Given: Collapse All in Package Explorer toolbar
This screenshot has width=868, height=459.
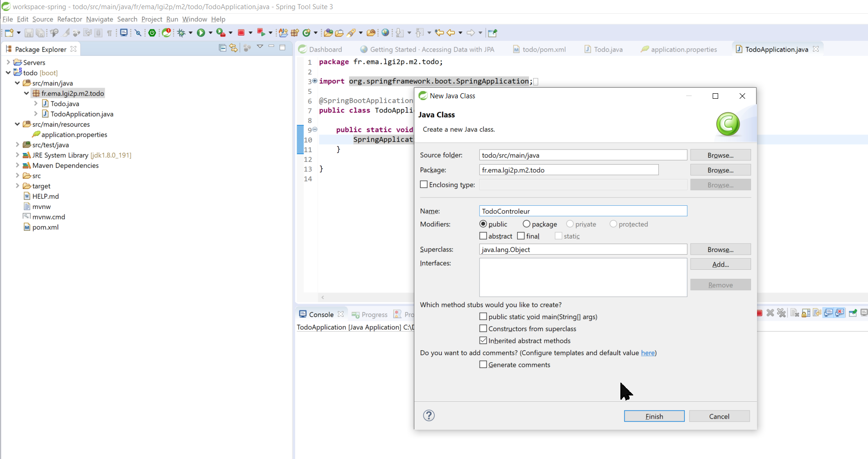Looking at the screenshot, I should coord(222,48).
